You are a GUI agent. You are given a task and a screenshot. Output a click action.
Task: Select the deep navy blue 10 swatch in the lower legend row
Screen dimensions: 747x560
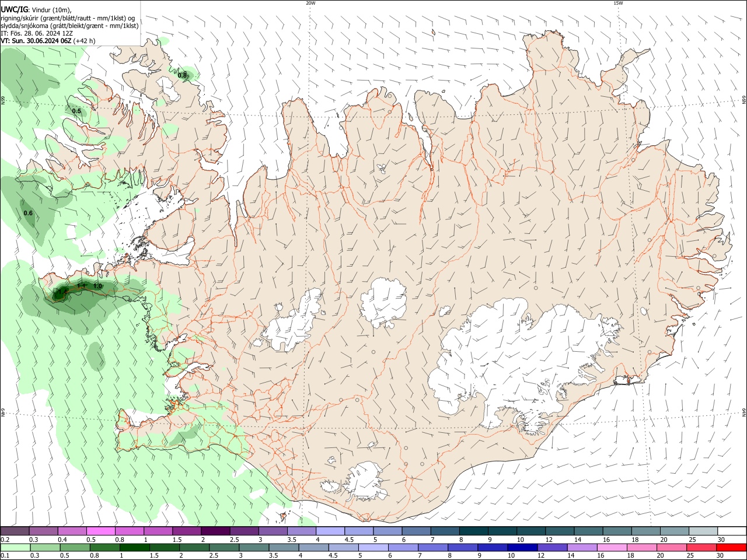pyautogui.click(x=522, y=547)
